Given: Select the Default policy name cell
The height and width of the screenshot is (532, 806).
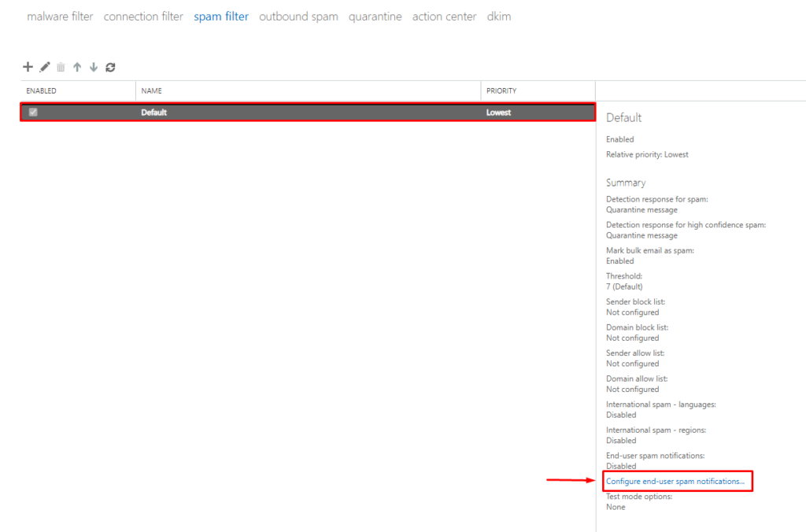Looking at the screenshot, I should click(153, 113).
